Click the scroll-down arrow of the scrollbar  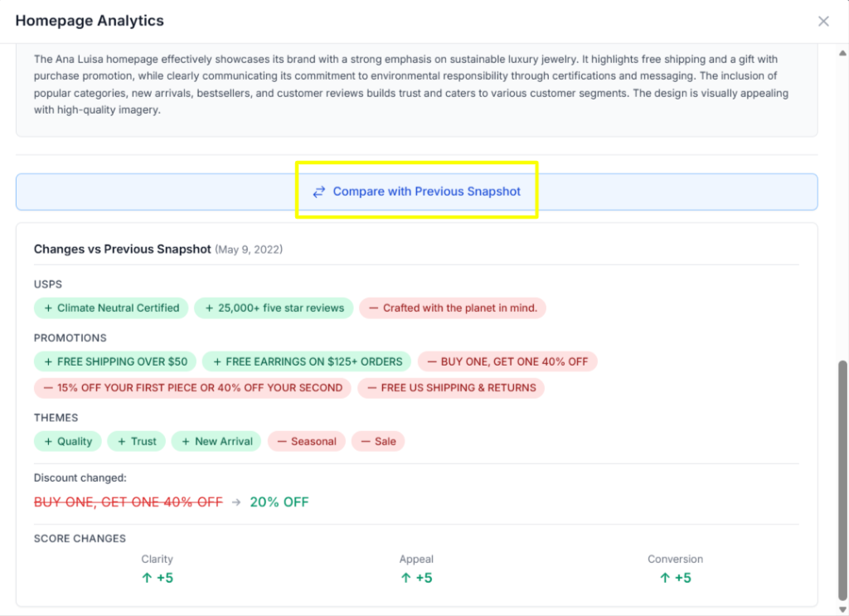[842, 609]
